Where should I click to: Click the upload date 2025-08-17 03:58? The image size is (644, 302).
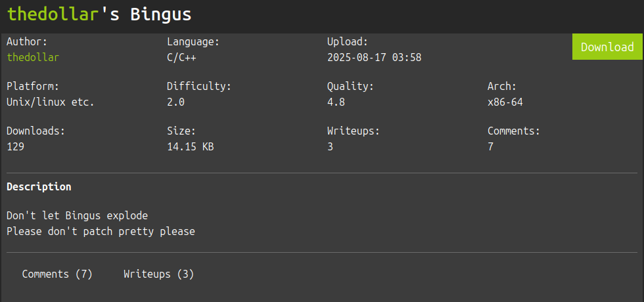(x=374, y=57)
